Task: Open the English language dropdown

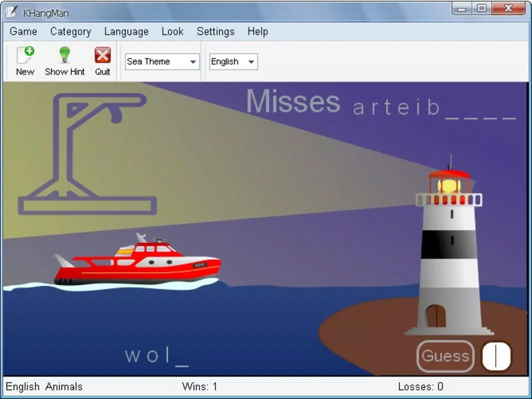Action: pyautogui.click(x=233, y=62)
